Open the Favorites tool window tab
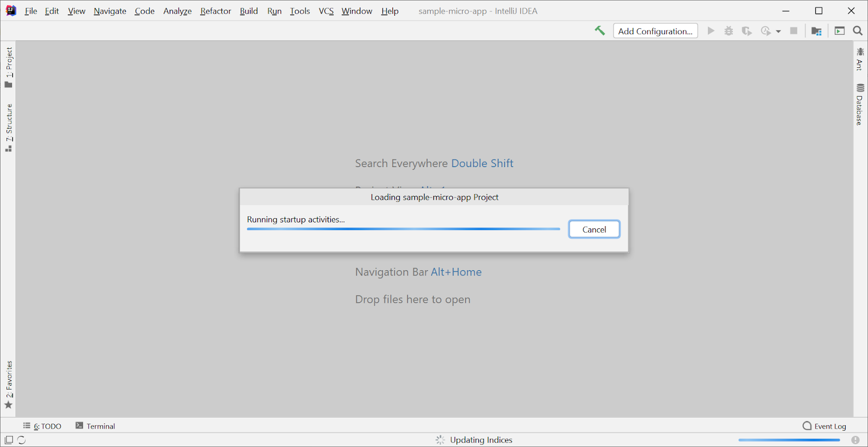This screenshot has width=868, height=447. pos(9,385)
